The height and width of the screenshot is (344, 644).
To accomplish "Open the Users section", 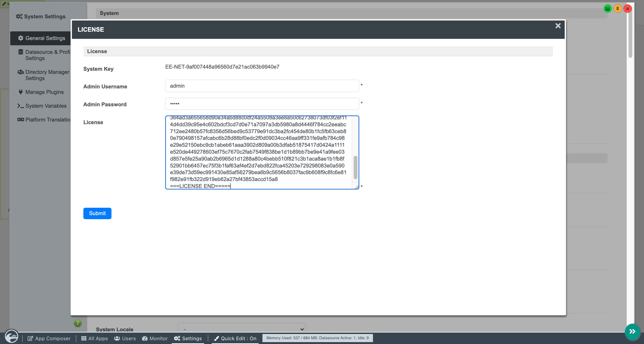I will click(125, 338).
